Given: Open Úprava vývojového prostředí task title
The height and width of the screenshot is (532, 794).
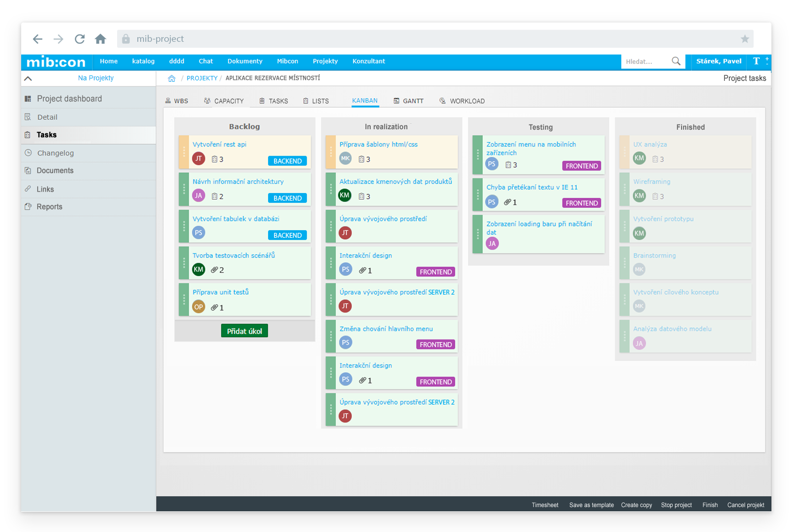Looking at the screenshot, I should pos(383,219).
